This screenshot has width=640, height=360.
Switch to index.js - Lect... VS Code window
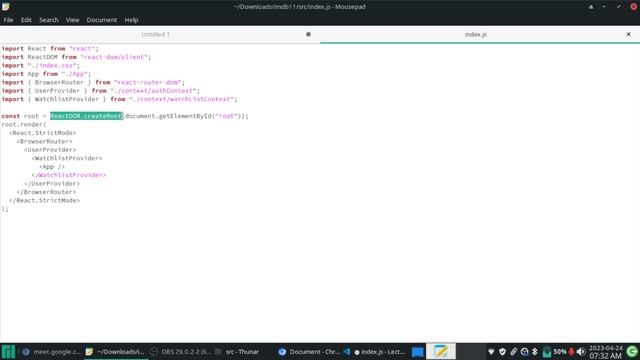pyautogui.click(x=374, y=351)
